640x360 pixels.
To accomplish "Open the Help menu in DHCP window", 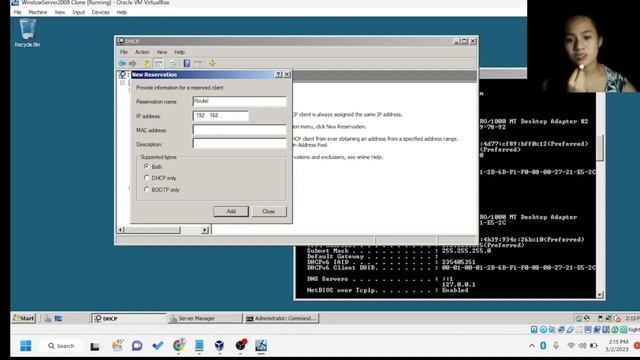I will point(179,52).
